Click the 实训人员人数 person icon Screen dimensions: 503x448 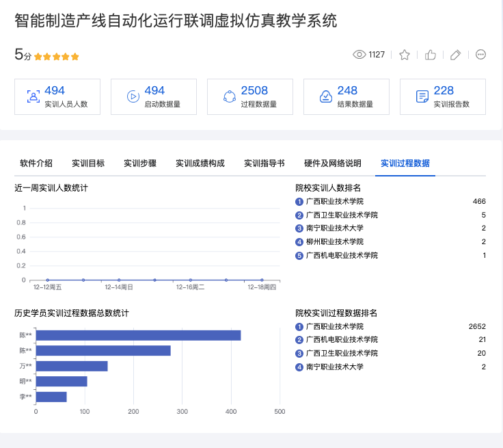(33, 96)
